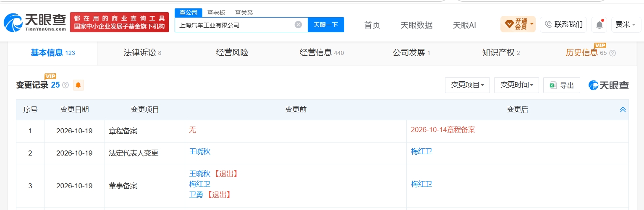Click the 变更记录 section heading

tap(32, 85)
